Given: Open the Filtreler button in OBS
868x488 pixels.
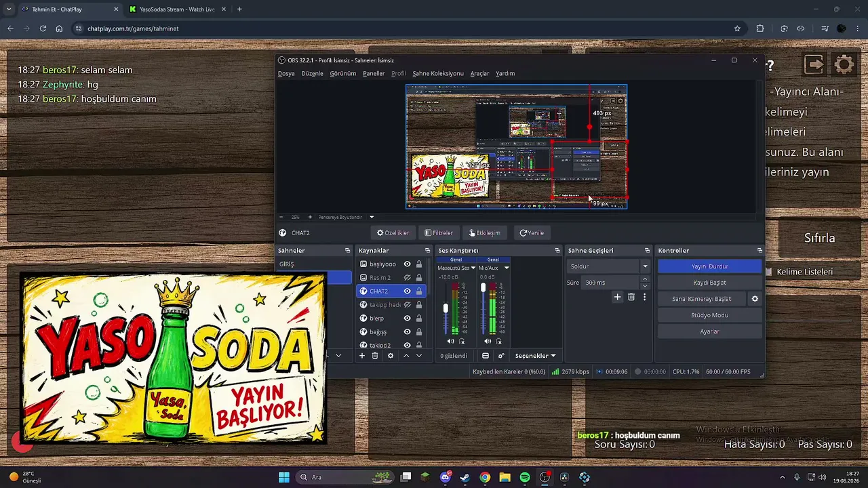Looking at the screenshot, I should [439, 232].
